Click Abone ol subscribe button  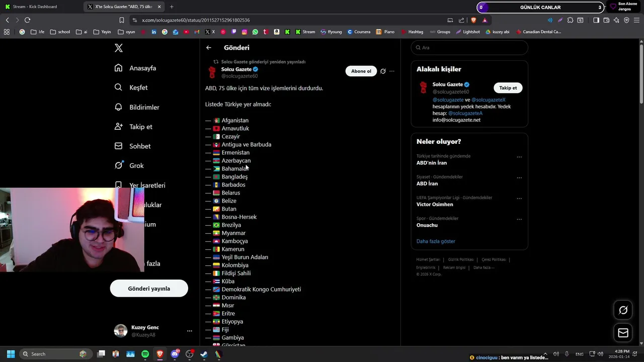point(361,71)
